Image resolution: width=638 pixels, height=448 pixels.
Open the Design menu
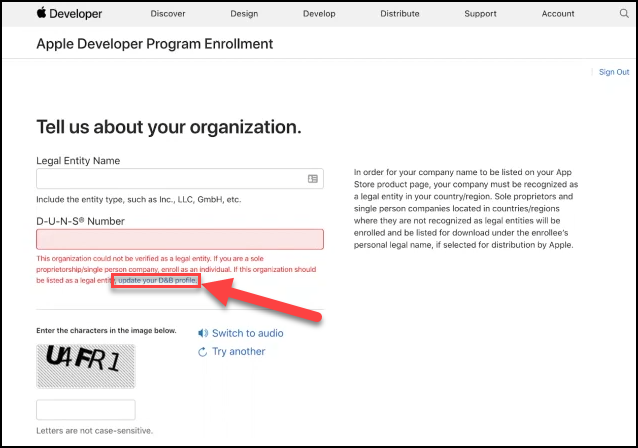pos(244,14)
